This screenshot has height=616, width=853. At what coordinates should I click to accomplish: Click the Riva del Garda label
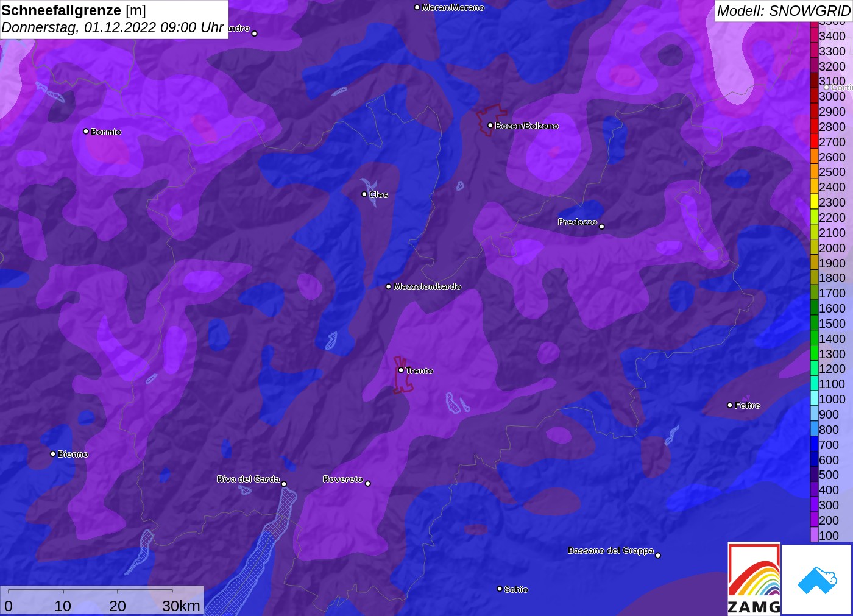[x=248, y=479]
